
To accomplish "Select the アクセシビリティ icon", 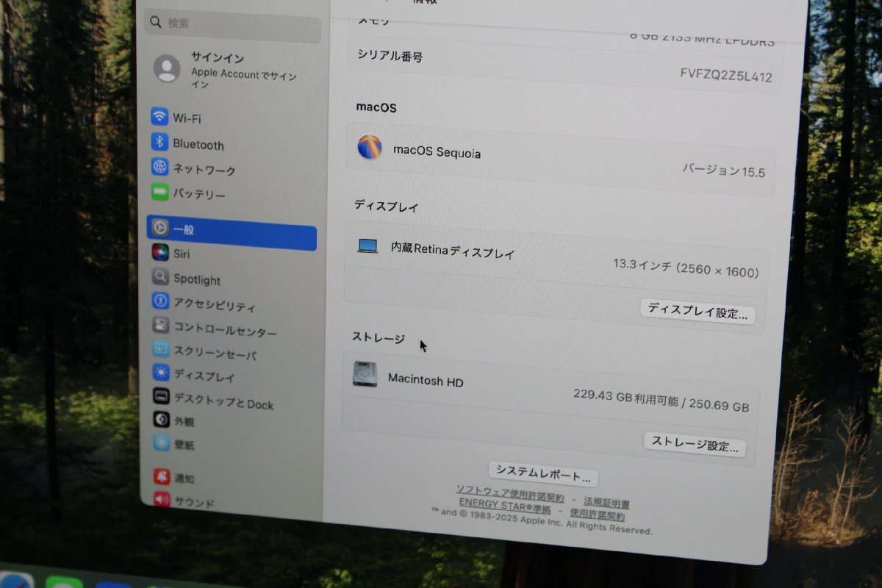I will 160,301.
